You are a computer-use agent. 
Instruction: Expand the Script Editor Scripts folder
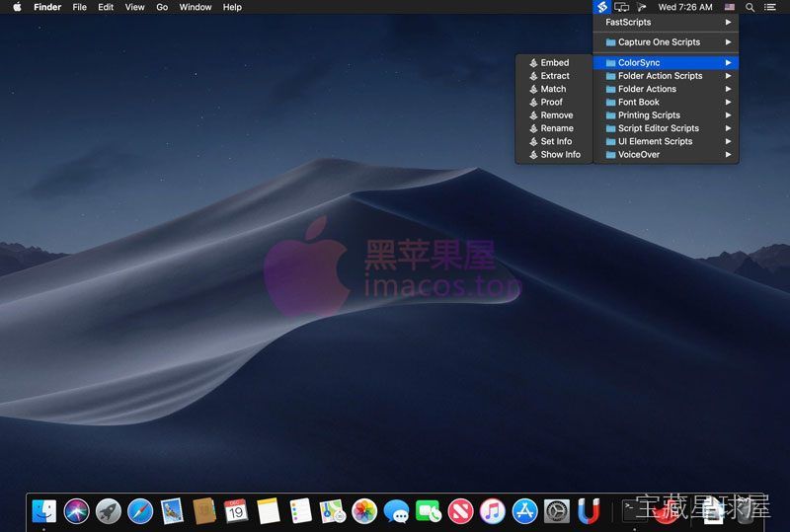point(666,128)
